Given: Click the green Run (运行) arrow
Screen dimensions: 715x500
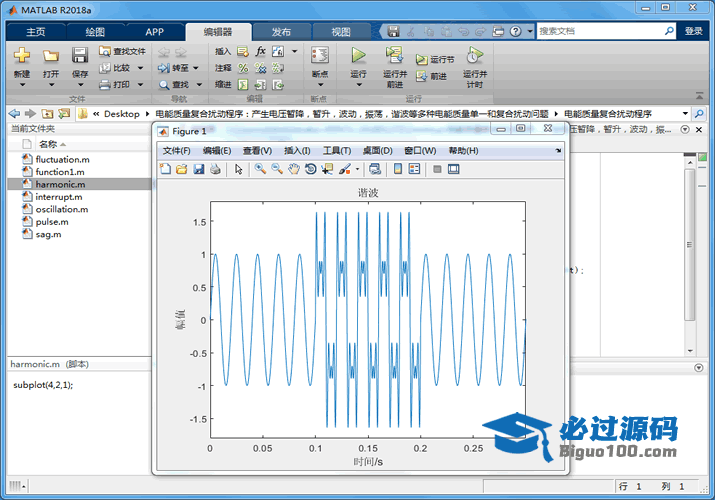Looking at the screenshot, I should [x=358, y=55].
